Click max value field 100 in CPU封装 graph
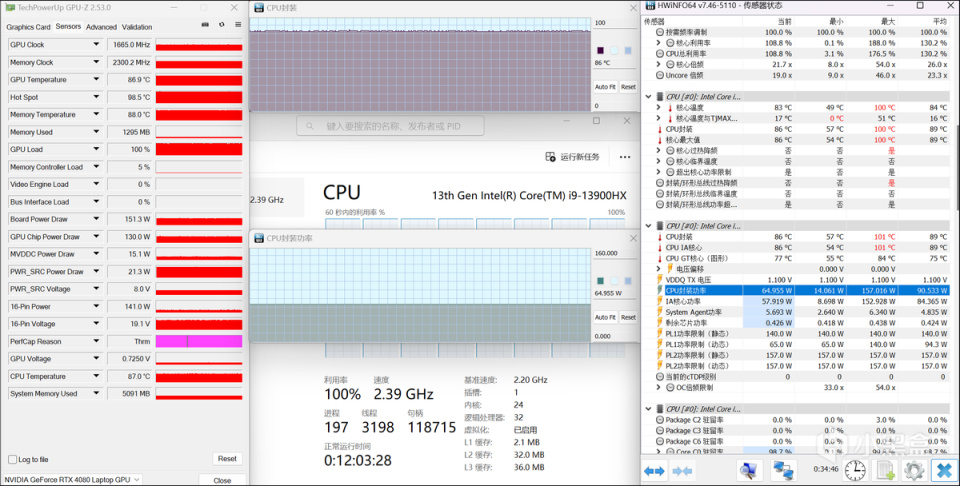 click(615, 23)
